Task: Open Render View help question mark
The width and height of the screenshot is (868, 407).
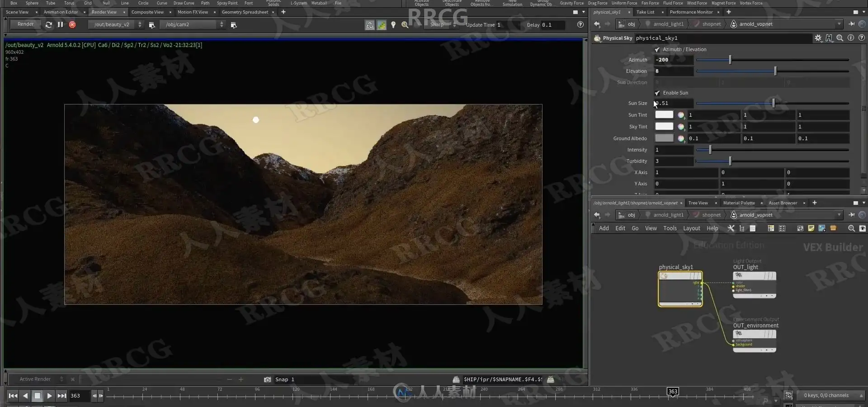Action: click(580, 24)
